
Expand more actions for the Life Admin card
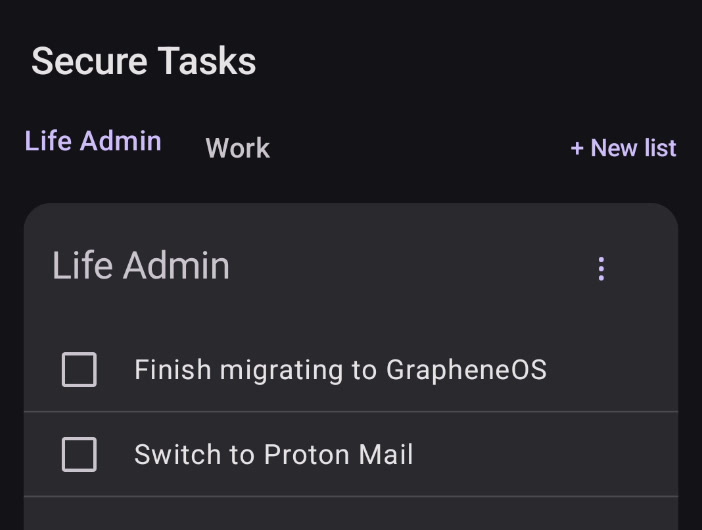(x=601, y=269)
